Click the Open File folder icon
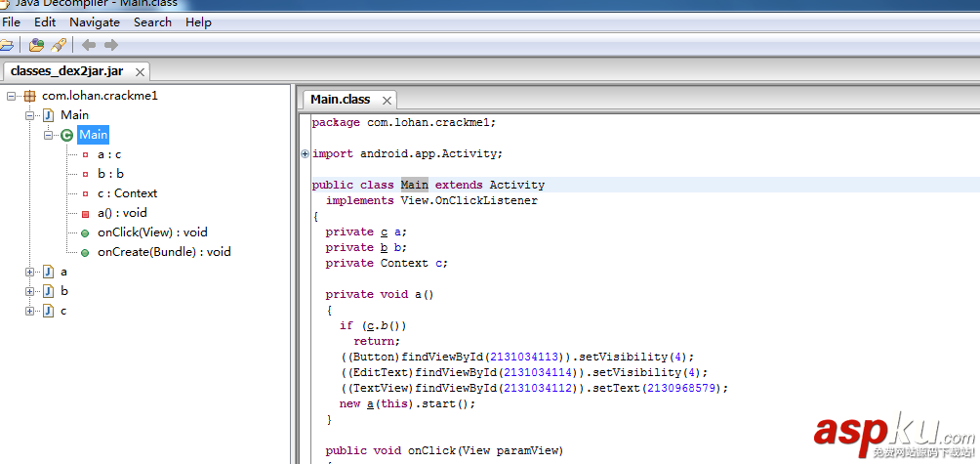 tap(6, 45)
